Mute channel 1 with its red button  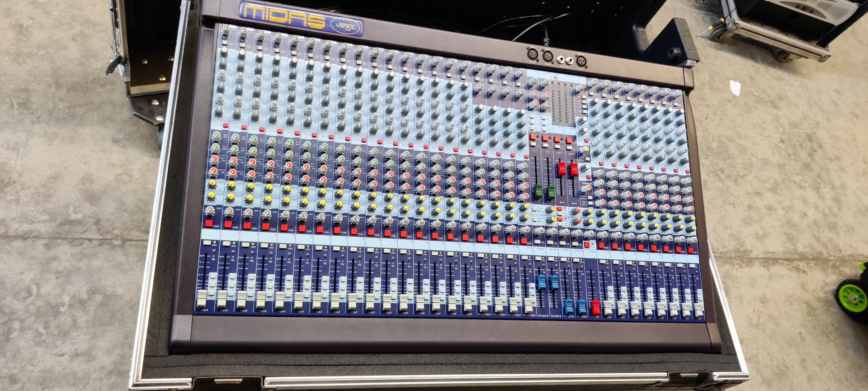[x=209, y=223]
